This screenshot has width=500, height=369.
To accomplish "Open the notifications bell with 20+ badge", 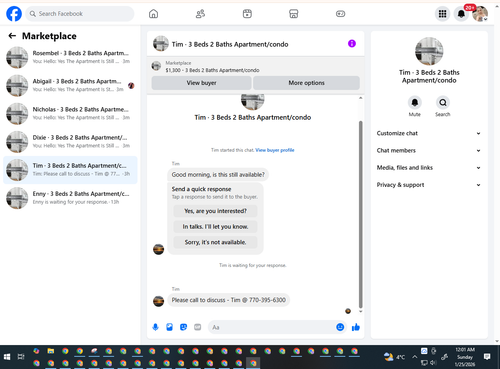I will click(x=461, y=14).
